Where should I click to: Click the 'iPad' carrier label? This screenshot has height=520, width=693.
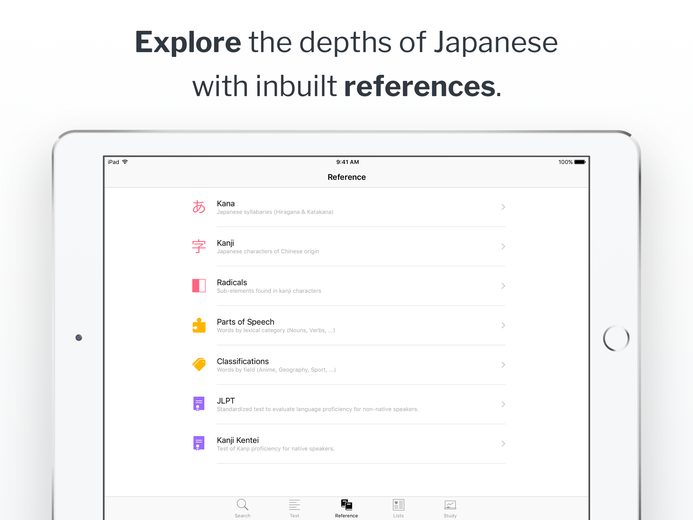[114, 162]
